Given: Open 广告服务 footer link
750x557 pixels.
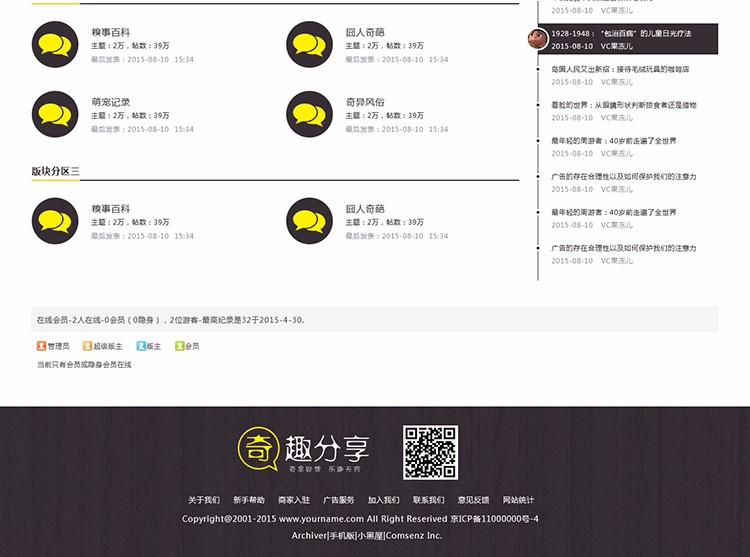Looking at the screenshot, I should point(339,500).
